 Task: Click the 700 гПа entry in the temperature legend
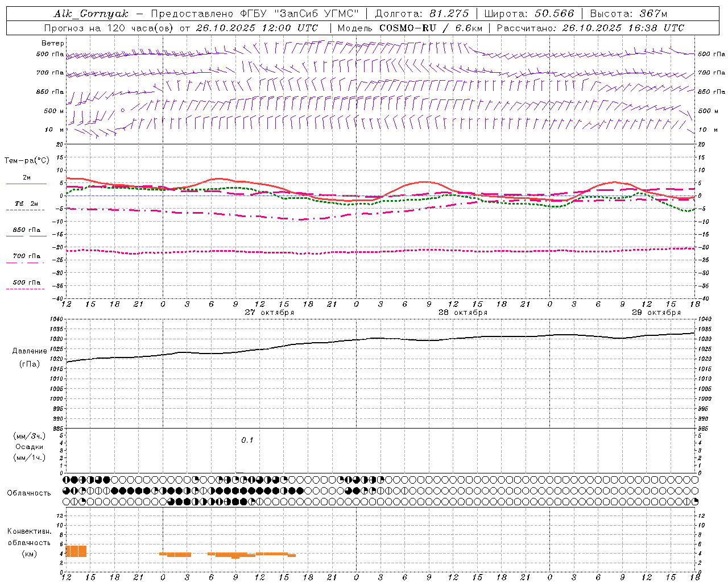[27, 256]
